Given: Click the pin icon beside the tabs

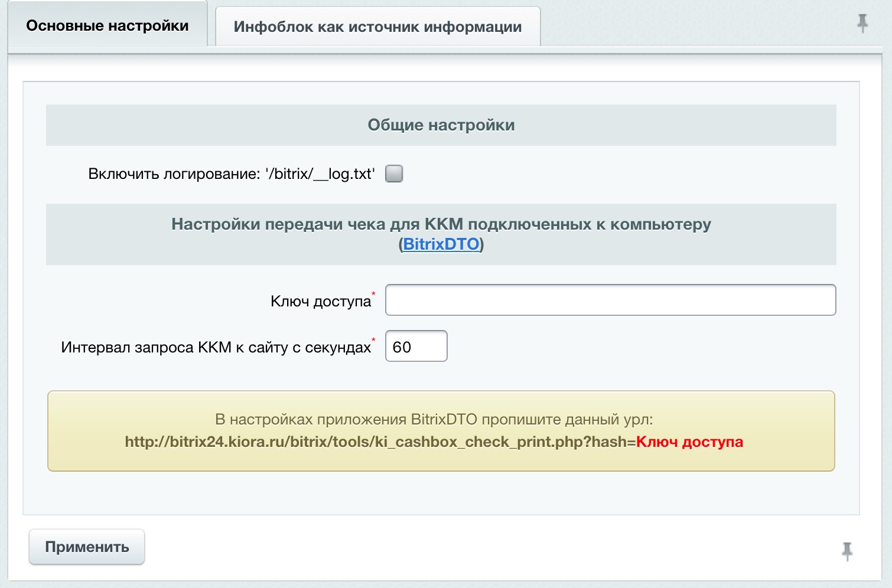Looking at the screenshot, I should 862,24.
